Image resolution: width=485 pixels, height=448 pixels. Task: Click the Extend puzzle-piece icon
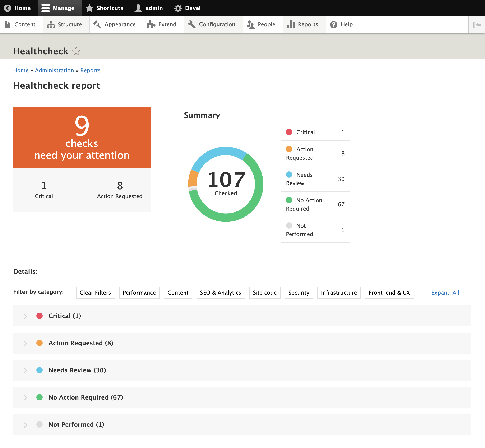point(151,24)
